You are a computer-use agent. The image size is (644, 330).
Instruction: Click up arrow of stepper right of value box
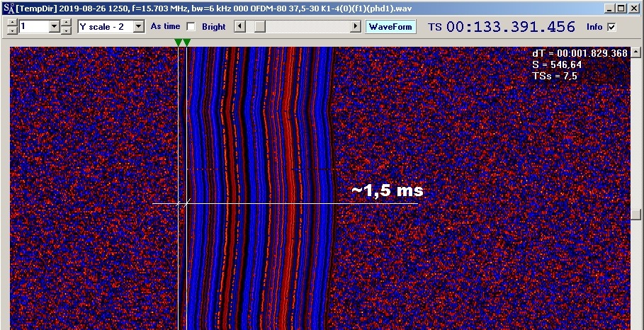point(66,23)
